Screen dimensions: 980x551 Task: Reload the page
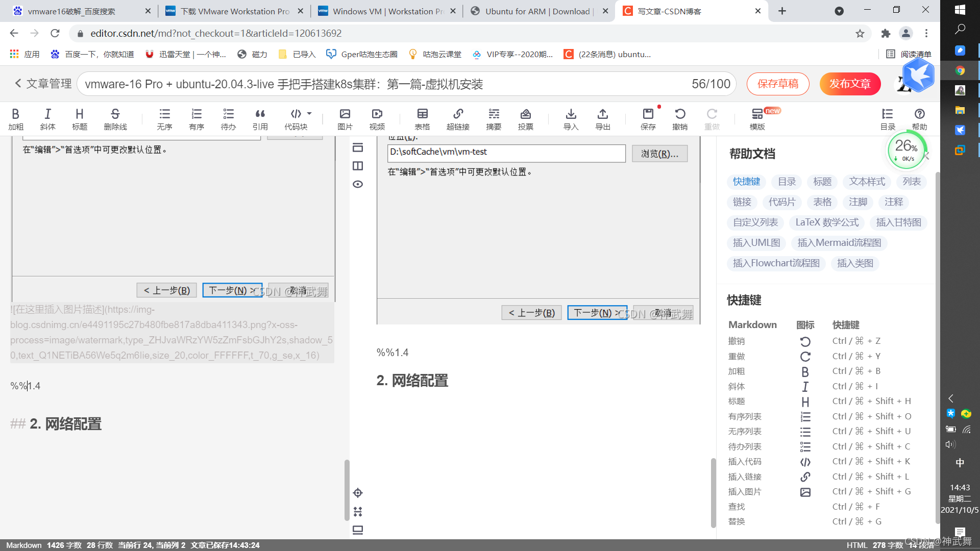[x=55, y=33]
